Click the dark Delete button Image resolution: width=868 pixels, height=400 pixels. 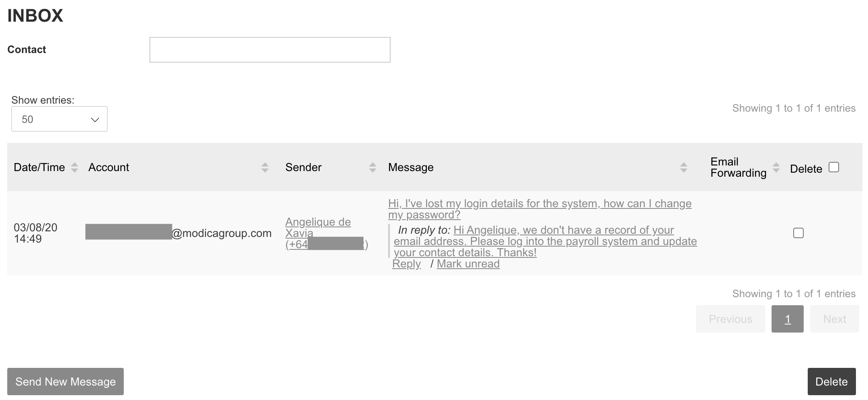[831, 382]
